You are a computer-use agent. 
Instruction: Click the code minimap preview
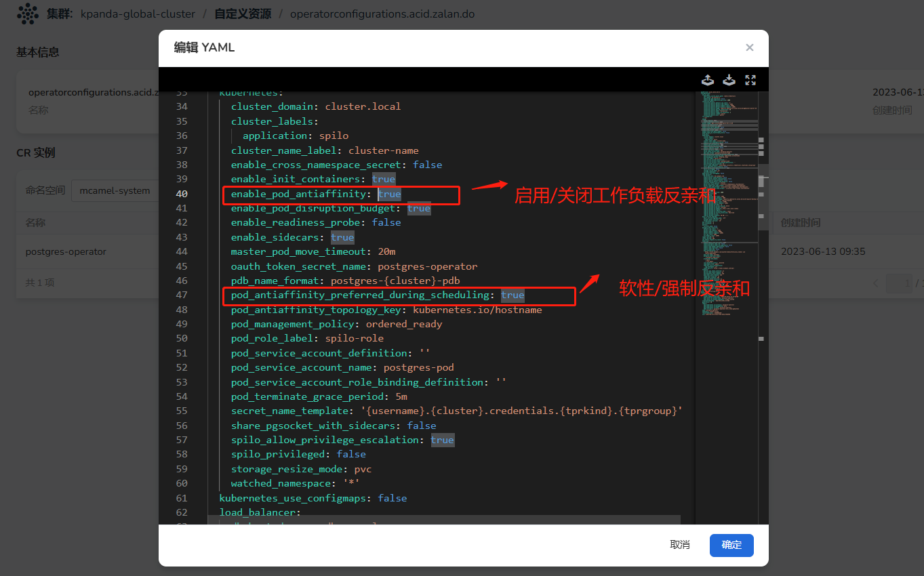[725, 203]
